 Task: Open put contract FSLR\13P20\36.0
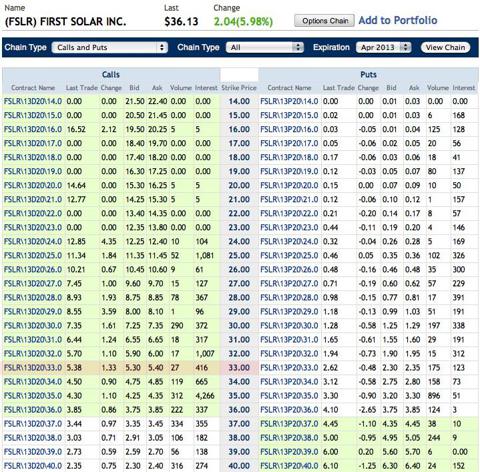coord(289,410)
